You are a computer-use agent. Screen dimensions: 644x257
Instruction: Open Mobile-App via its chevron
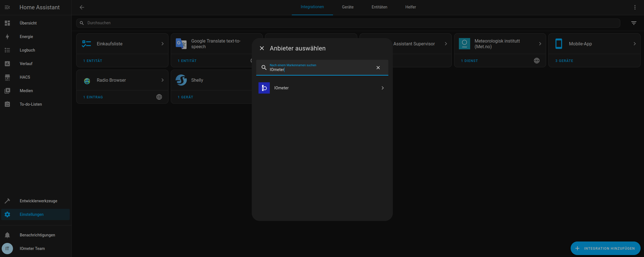click(635, 44)
